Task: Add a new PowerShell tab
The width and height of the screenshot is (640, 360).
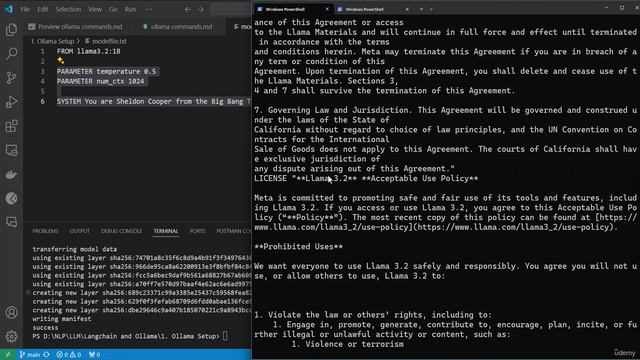Action: (421, 9)
